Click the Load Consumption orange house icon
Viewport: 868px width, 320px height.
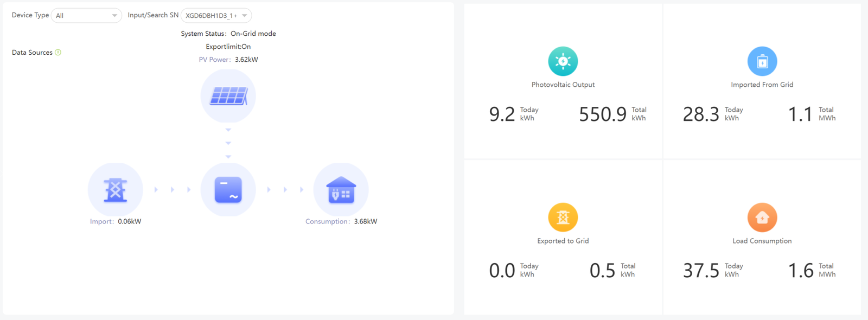point(762,217)
